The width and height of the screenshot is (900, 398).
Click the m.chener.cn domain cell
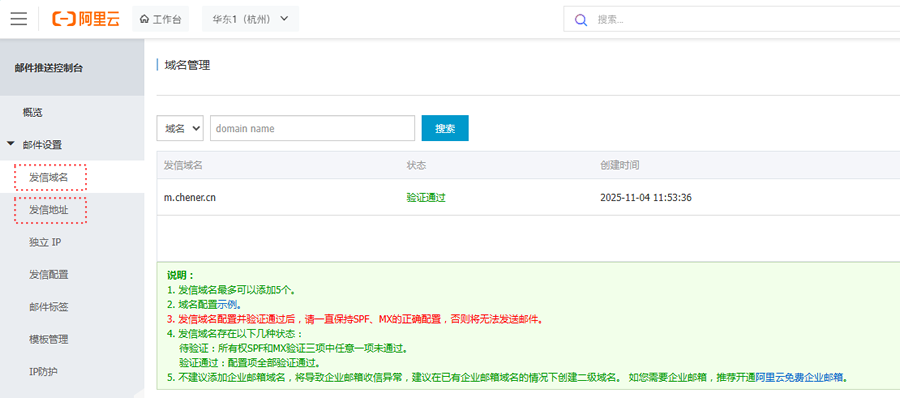[x=189, y=198]
